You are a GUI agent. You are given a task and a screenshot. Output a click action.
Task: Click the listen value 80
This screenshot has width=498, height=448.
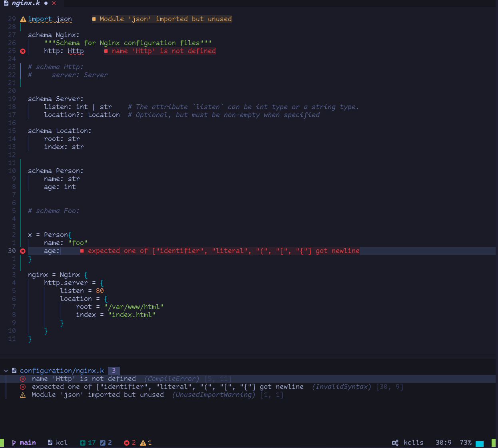click(100, 291)
